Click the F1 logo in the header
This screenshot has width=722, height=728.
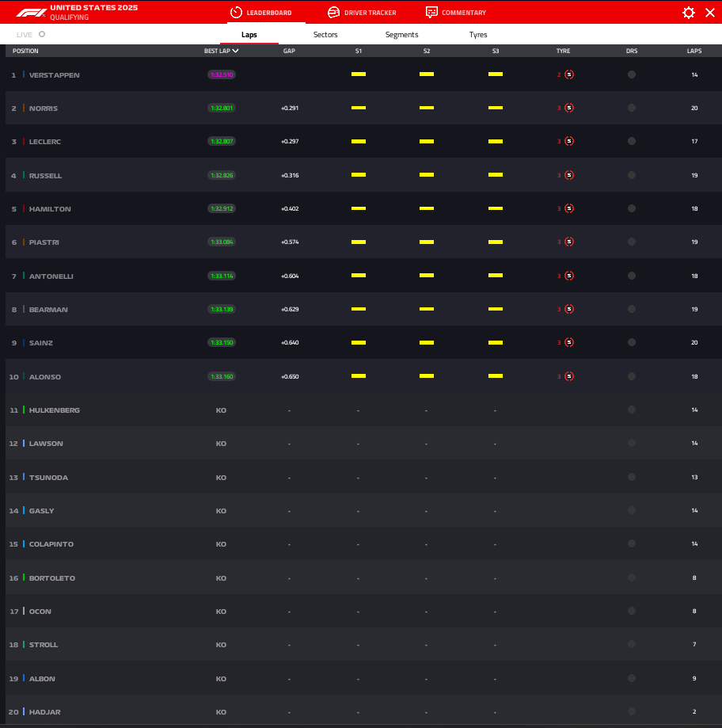31,13
